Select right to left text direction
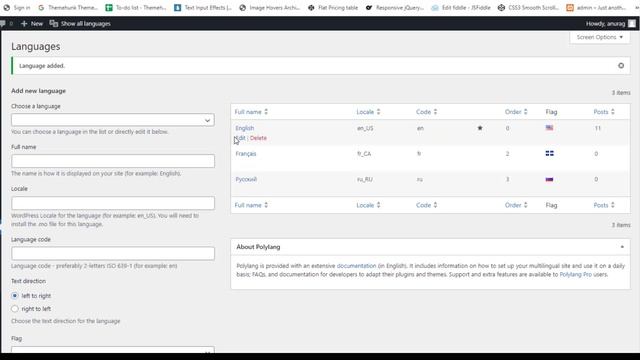This screenshot has height=360, width=640. [x=15, y=309]
